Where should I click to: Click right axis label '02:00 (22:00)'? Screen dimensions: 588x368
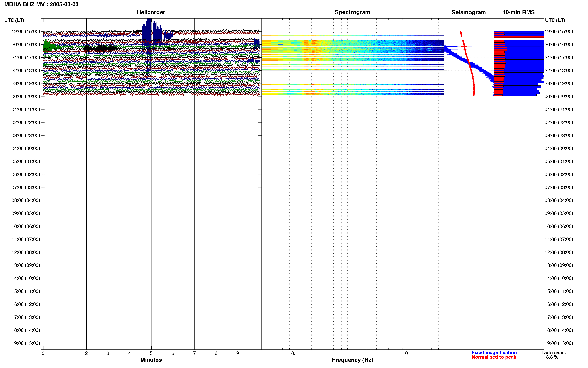[x=559, y=122]
